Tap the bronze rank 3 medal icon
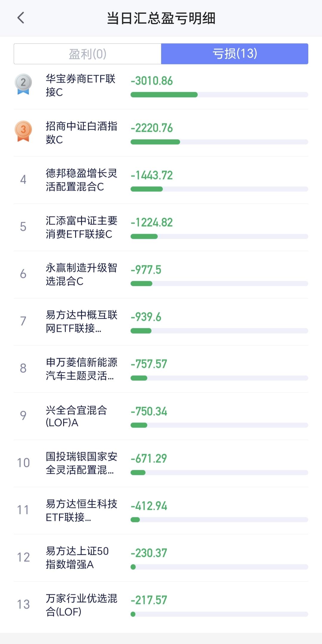This screenshot has height=644, width=322. click(x=23, y=131)
